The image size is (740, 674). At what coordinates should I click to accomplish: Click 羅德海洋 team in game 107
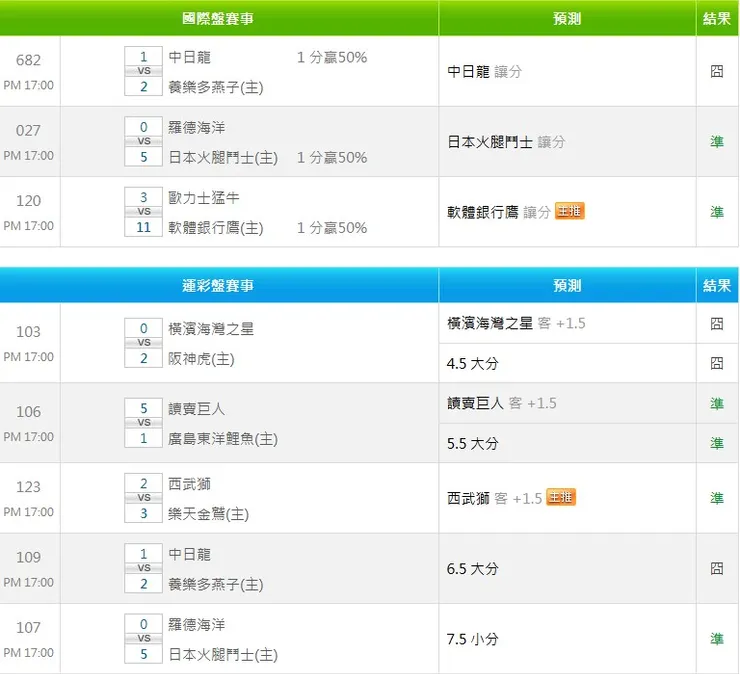(x=196, y=624)
